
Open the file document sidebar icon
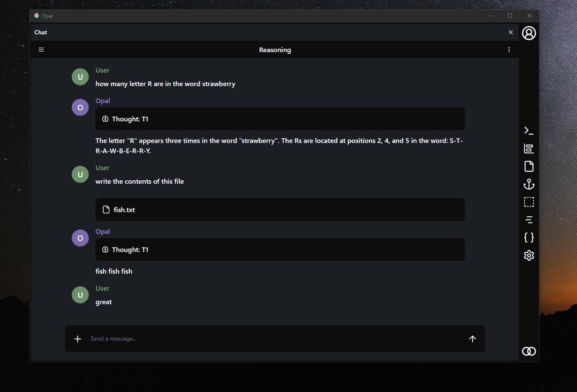[529, 166]
